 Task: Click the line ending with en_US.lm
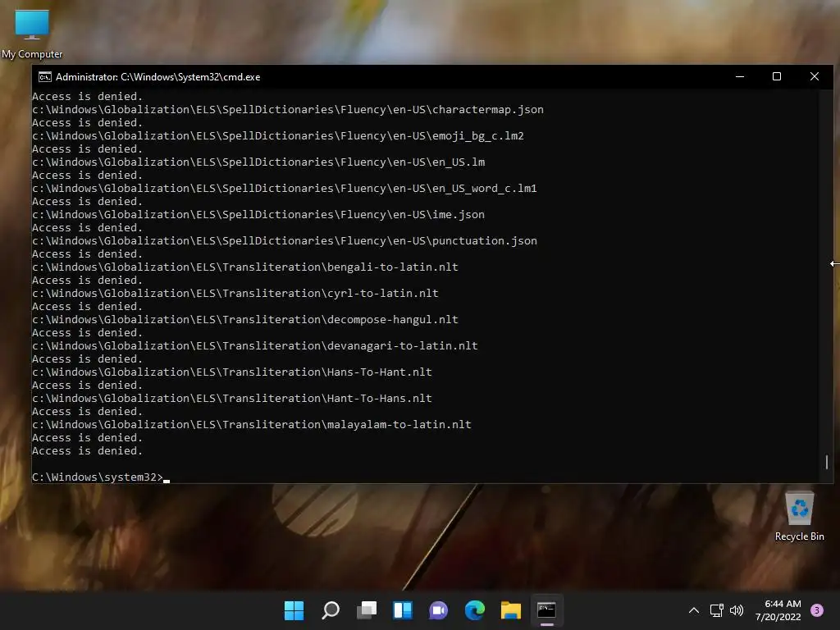tap(258, 162)
